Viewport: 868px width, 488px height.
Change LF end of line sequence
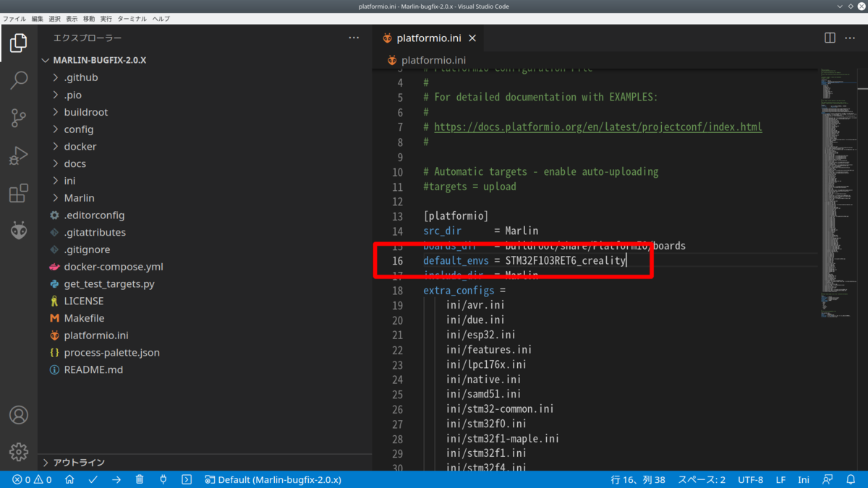pyautogui.click(x=781, y=479)
